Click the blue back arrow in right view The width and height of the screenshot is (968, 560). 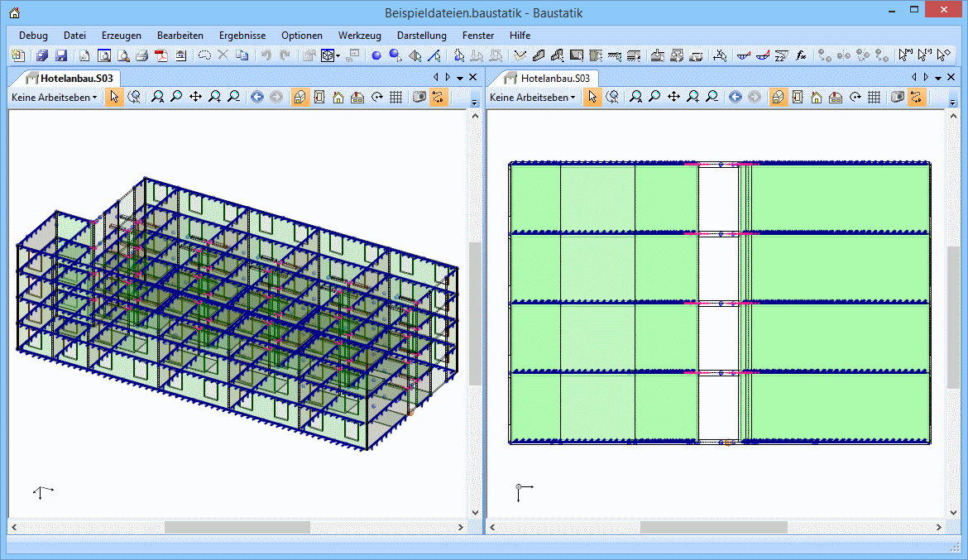coord(735,97)
